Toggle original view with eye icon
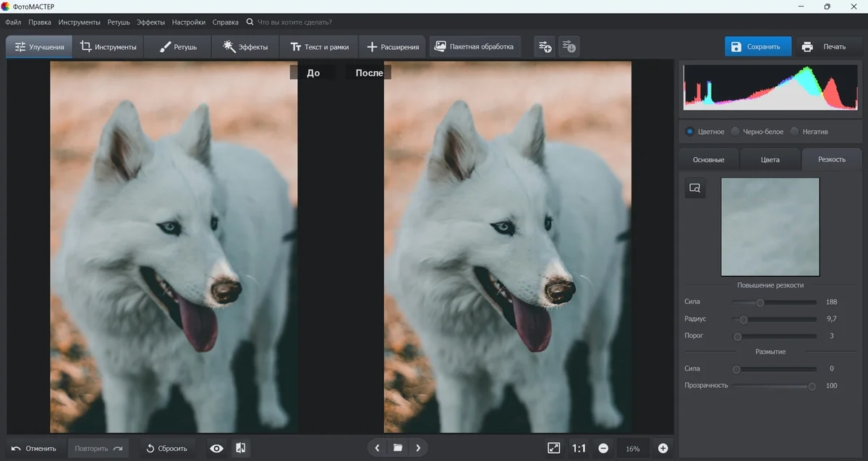This screenshot has height=461, width=868. 216,449
